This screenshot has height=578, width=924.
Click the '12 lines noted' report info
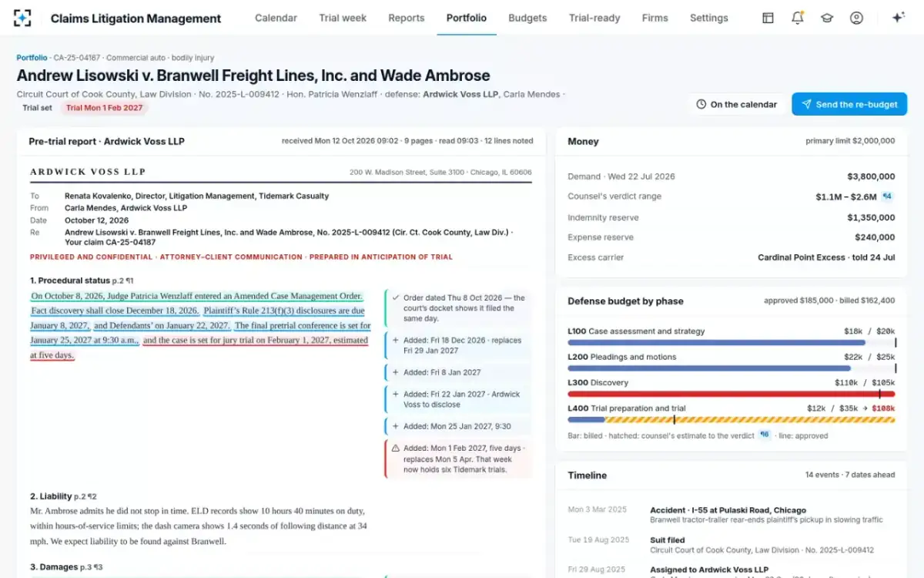508,141
